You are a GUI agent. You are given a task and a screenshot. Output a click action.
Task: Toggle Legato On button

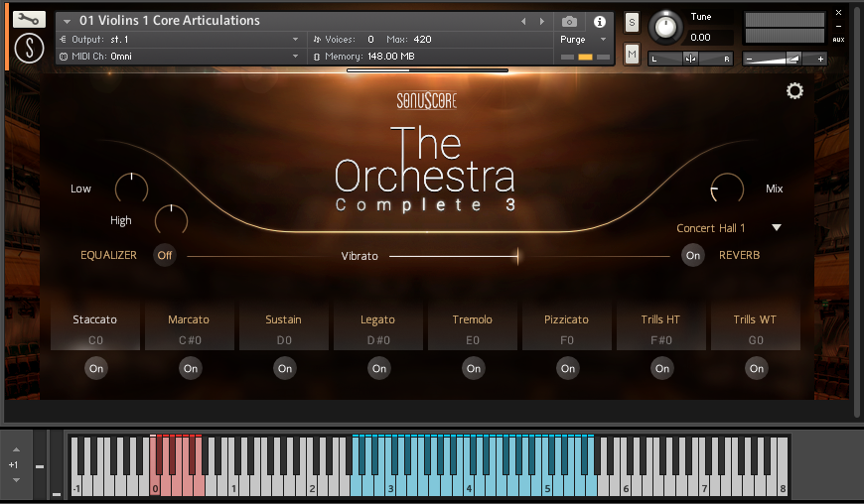[379, 369]
